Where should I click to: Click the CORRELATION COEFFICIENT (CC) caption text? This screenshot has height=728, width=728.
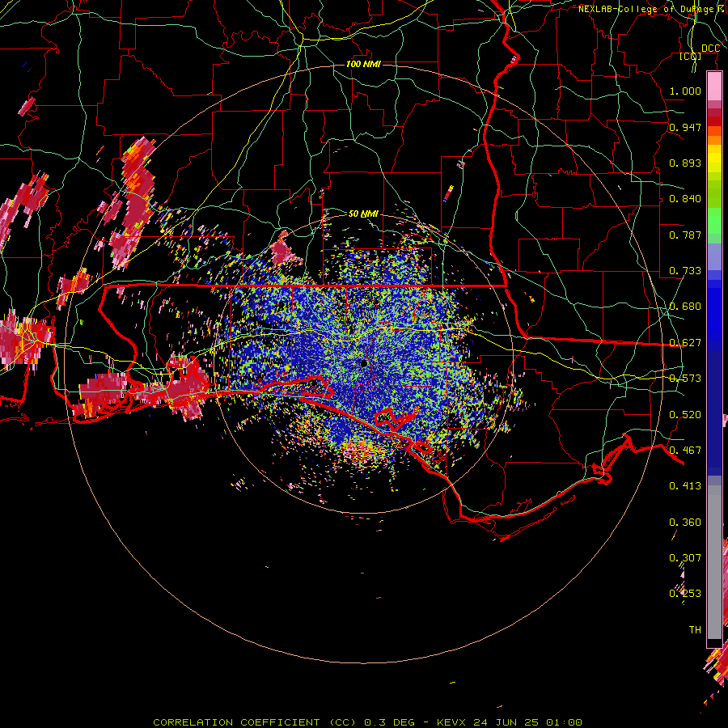click(256, 722)
